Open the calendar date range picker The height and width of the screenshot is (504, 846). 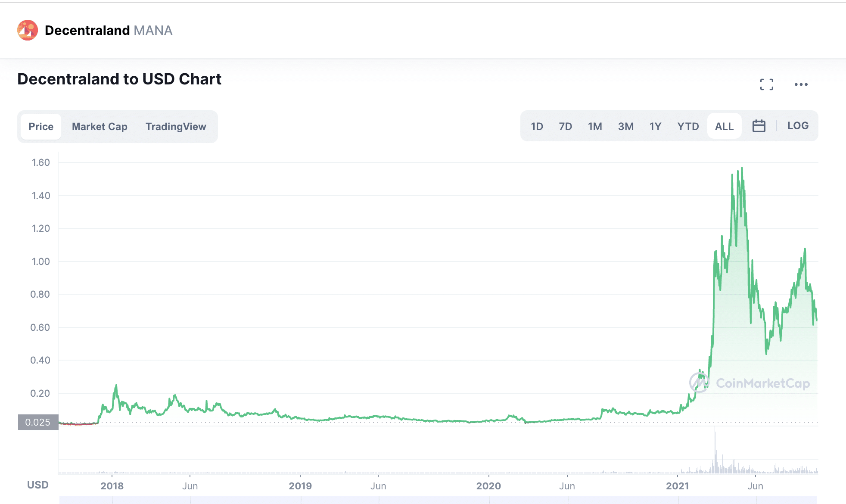(759, 126)
